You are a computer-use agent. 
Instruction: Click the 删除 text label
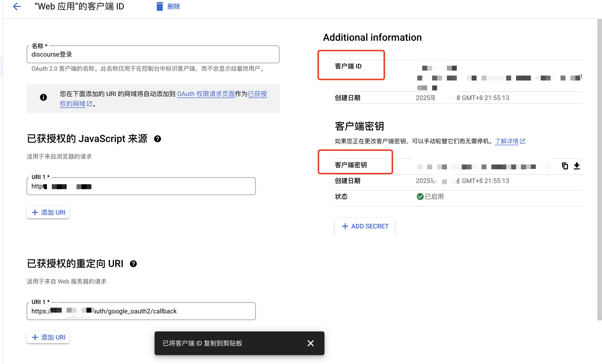pos(174,6)
